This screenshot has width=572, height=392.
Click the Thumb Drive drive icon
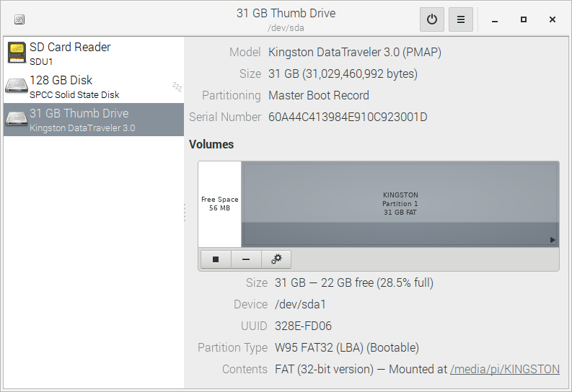point(17,119)
